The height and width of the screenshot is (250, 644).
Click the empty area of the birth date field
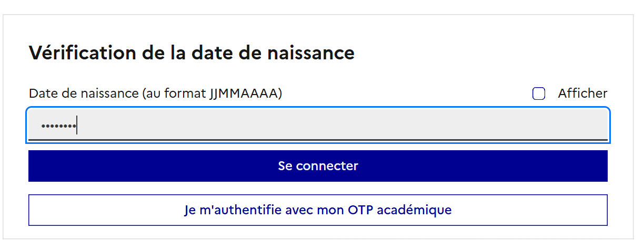[342, 125]
